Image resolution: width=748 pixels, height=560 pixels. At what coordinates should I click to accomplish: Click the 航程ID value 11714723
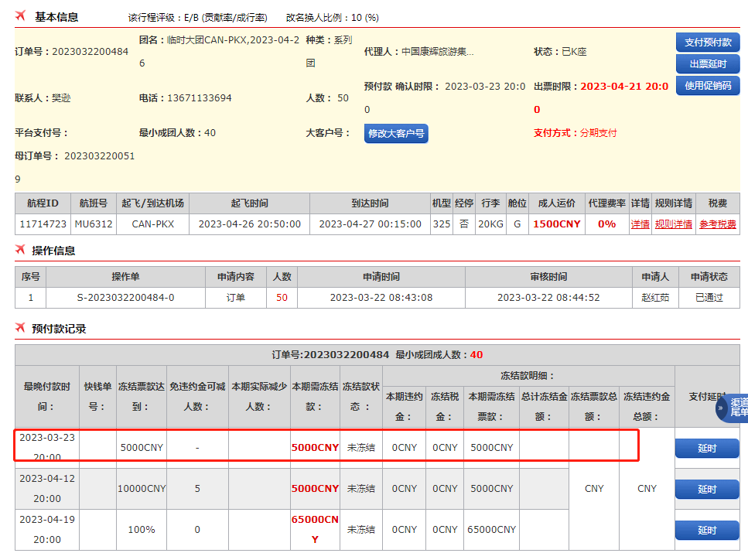coord(42,224)
